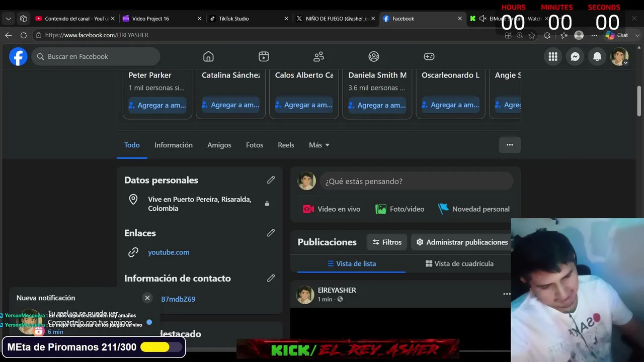
Task: Open the B7mdbZ69 contact link
Action: (178, 299)
